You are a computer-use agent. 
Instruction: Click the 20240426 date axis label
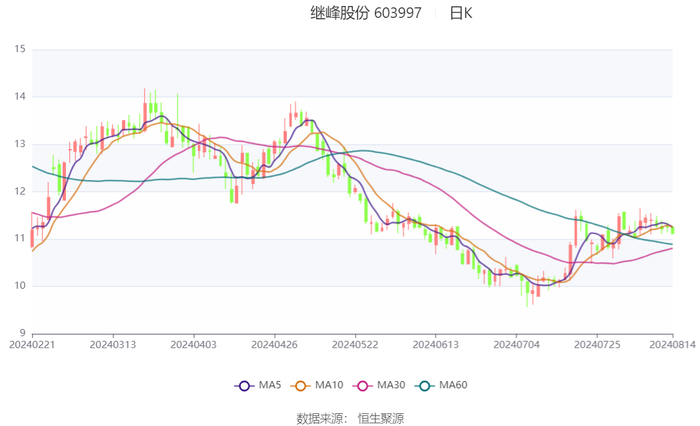(x=274, y=345)
